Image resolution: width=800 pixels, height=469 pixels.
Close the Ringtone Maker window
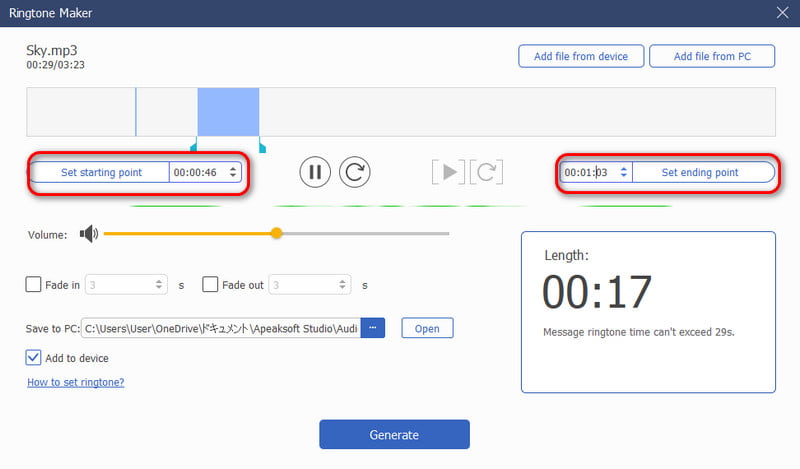coord(781,12)
